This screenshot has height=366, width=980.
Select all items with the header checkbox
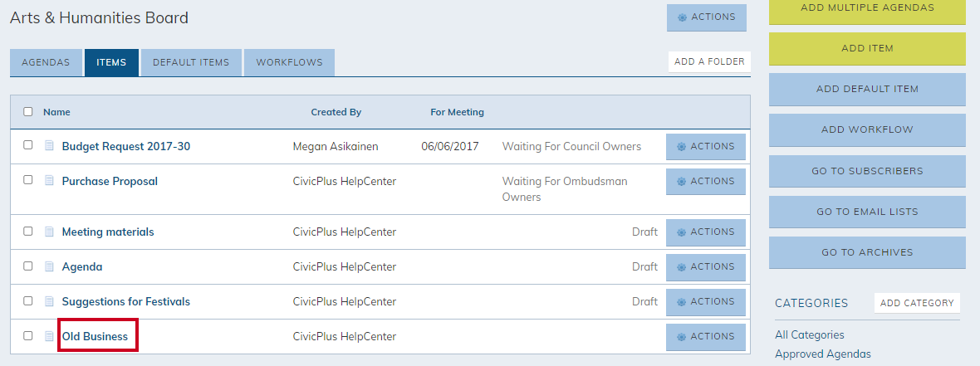[27, 112]
